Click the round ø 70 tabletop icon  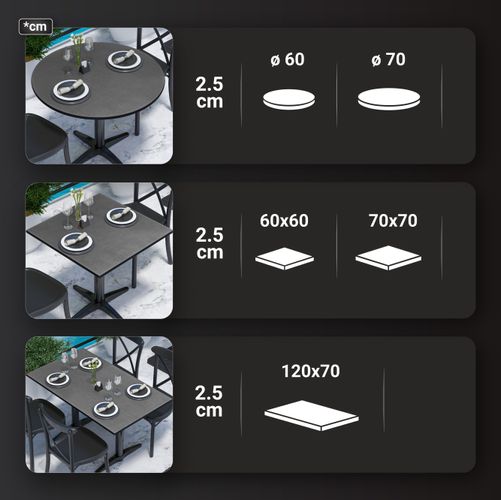389,99
